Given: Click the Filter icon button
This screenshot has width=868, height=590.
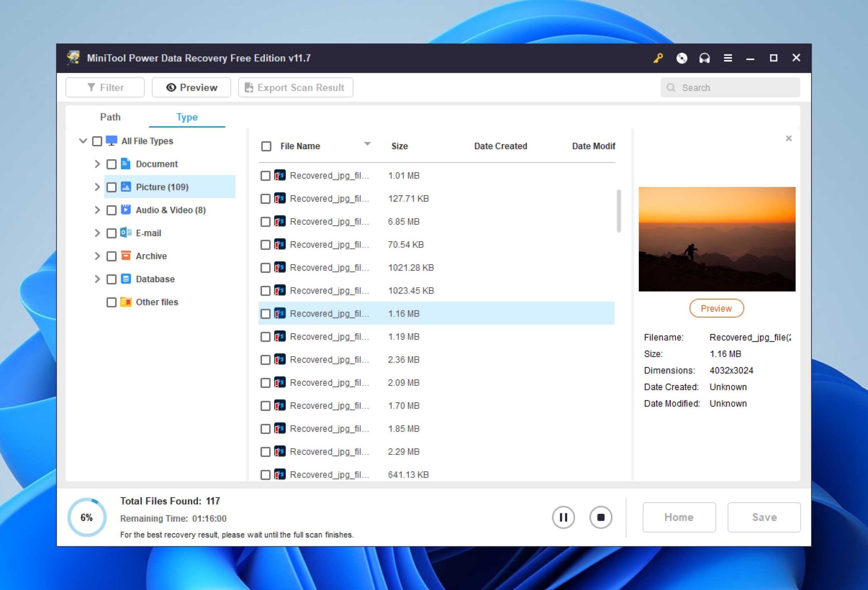Looking at the screenshot, I should coord(91,87).
